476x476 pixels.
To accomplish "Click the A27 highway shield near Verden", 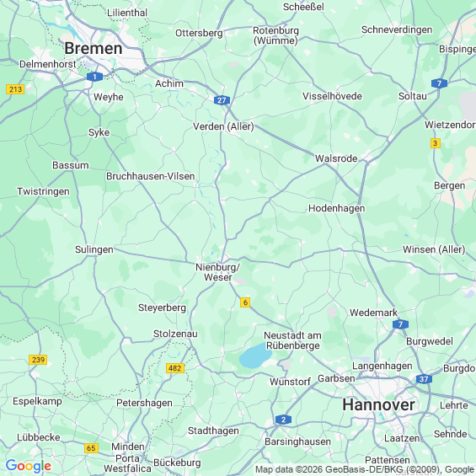I will (222, 100).
